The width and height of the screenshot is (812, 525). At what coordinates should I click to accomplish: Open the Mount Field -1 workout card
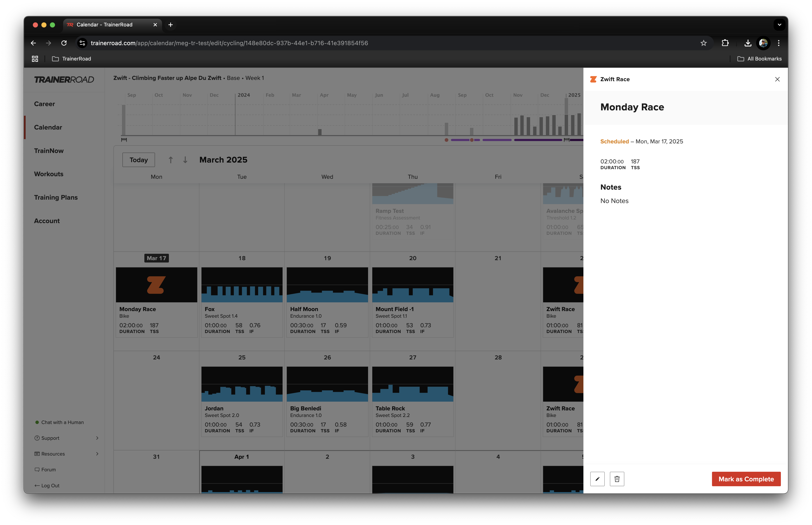point(413,302)
